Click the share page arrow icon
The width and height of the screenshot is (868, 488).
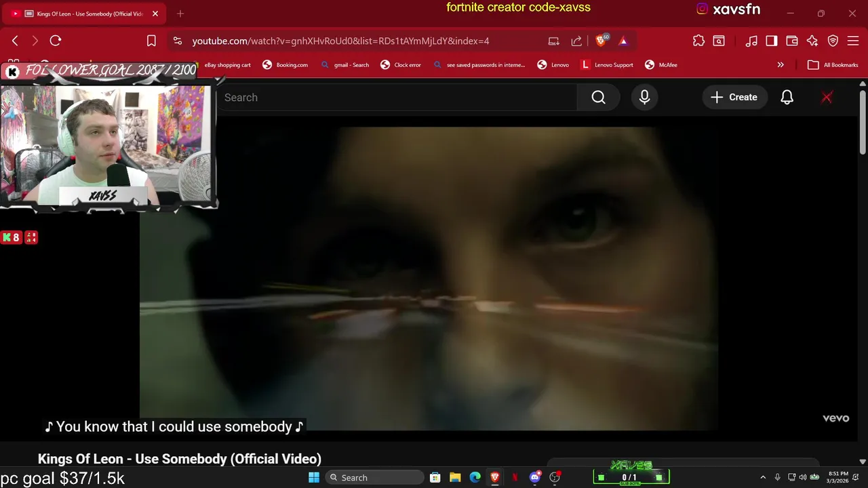tap(576, 41)
